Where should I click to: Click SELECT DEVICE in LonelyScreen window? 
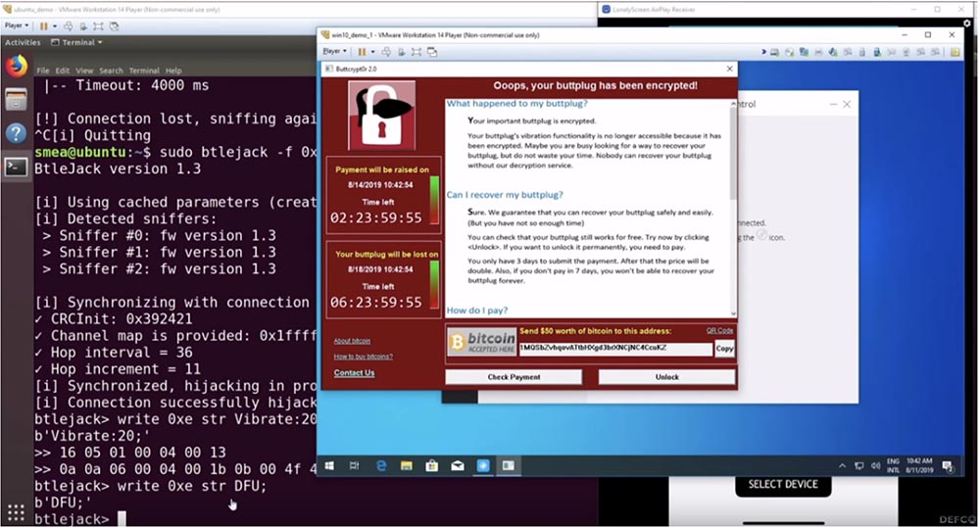(x=783, y=485)
